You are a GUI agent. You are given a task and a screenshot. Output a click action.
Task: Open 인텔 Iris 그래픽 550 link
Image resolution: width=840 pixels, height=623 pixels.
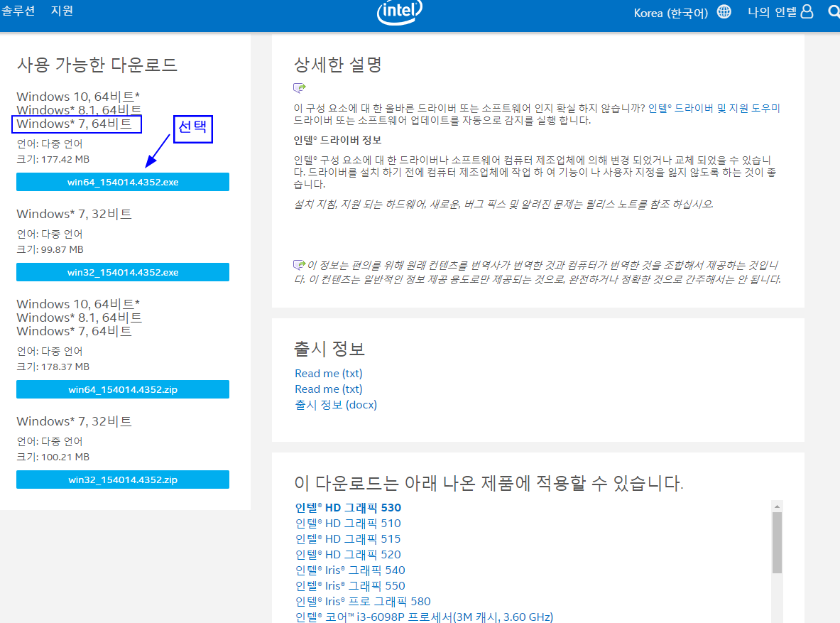tap(350, 585)
